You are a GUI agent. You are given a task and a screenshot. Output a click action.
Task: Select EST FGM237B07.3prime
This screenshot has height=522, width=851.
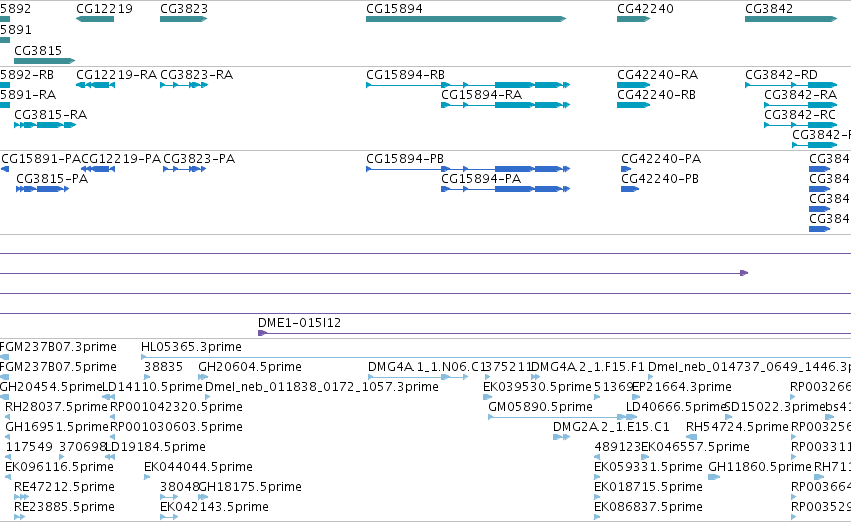[x=58, y=347]
